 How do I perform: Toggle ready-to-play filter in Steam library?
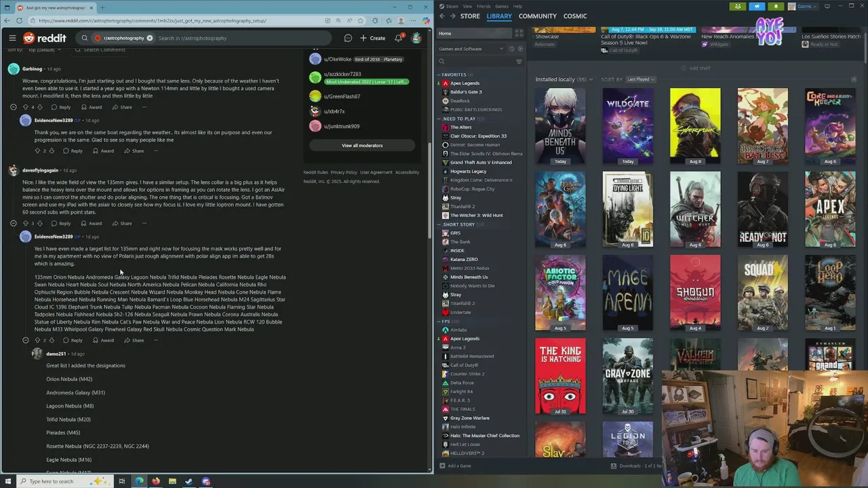coord(520,49)
